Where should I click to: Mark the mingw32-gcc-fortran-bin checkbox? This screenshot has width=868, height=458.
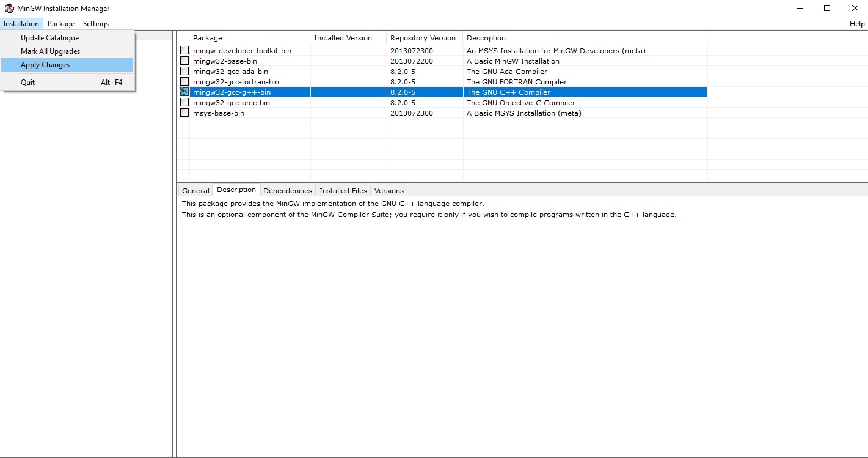click(184, 81)
